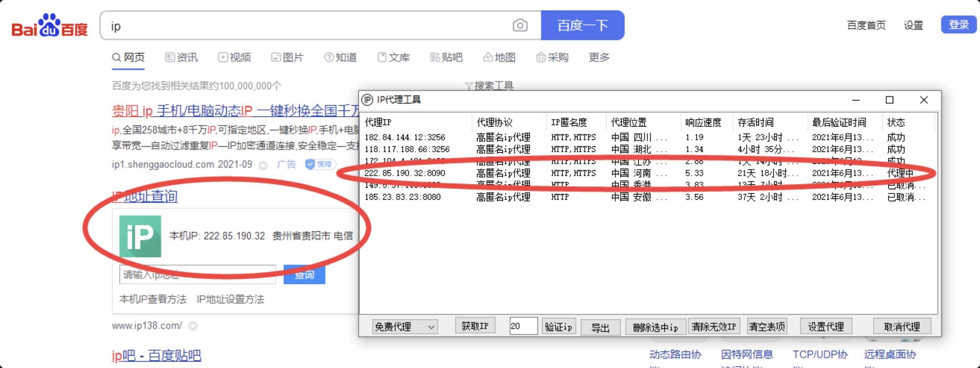The width and height of the screenshot is (980, 368).
Task: Click the Baidu logo
Action: click(49, 25)
